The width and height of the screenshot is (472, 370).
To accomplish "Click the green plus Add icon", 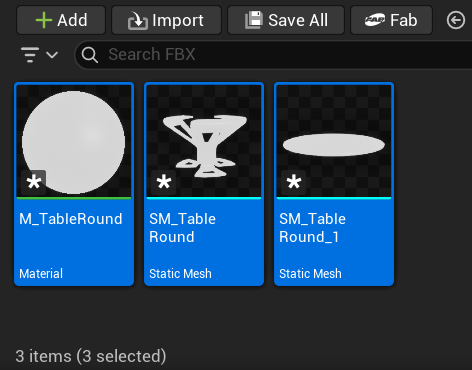I will click(x=44, y=20).
